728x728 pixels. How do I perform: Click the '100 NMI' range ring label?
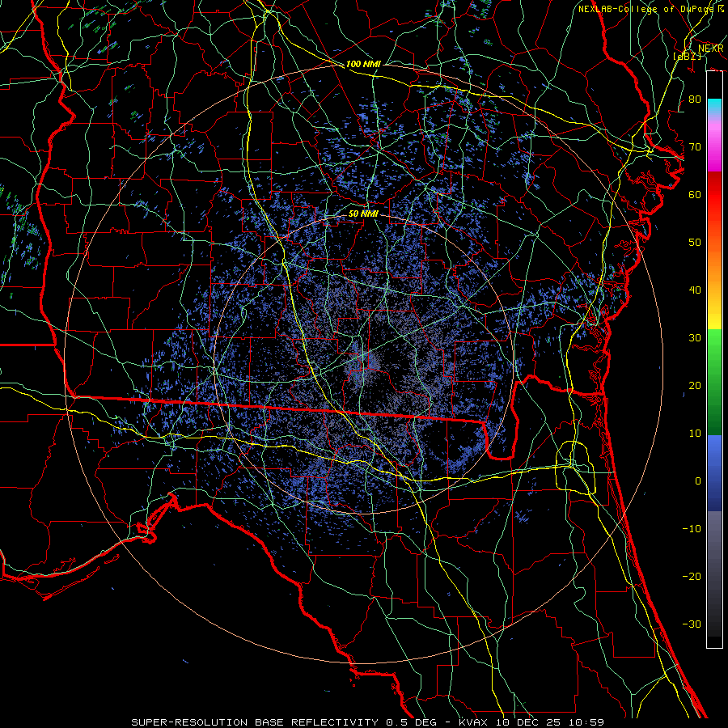[363, 64]
